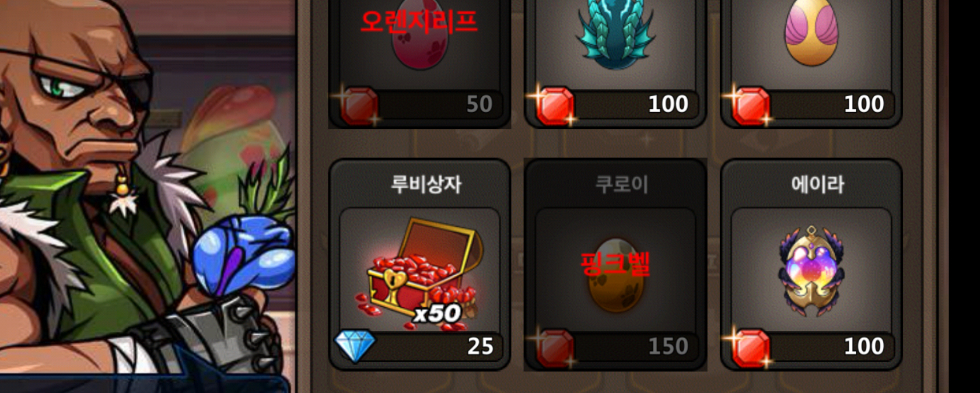This screenshot has height=393, width=980.
Task: Click the ruby gem on 에이라 price
Action: pyautogui.click(x=750, y=349)
